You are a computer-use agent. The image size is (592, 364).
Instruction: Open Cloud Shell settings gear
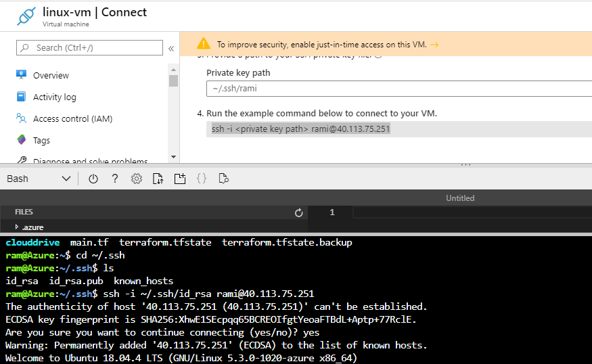coord(137,179)
